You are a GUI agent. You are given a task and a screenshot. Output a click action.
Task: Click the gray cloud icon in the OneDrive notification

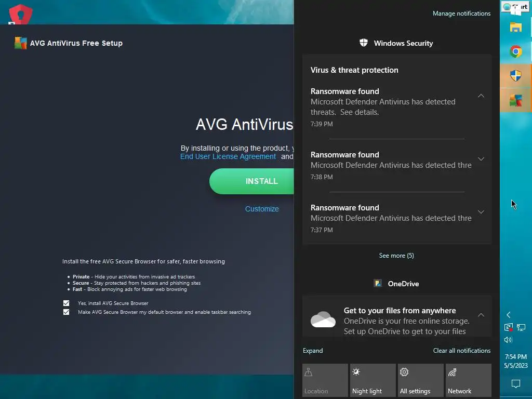tap(323, 320)
